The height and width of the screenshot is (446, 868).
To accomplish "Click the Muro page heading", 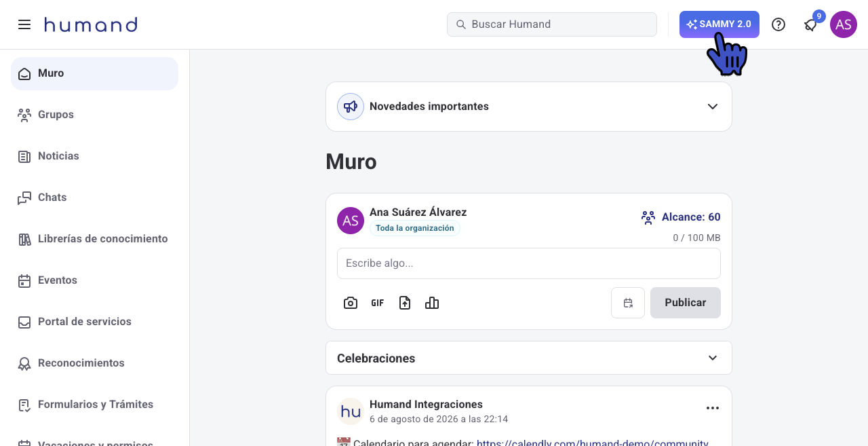I will pos(351,162).
